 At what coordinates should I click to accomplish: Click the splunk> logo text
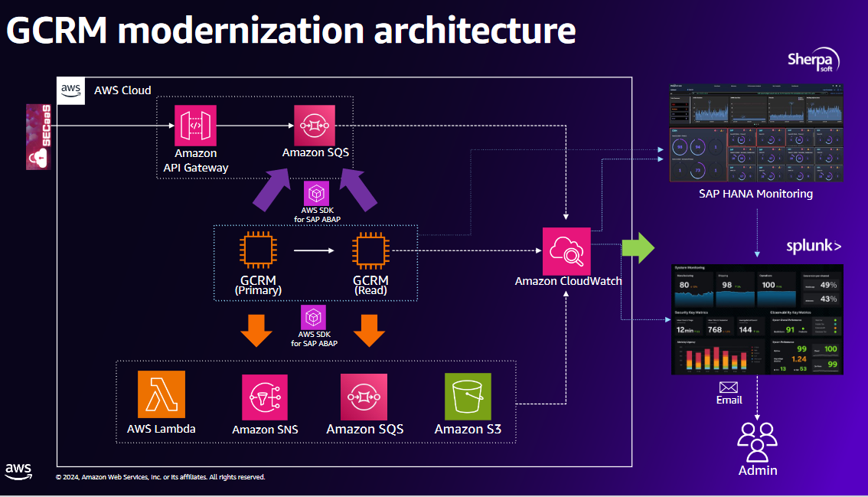[814, 246]
